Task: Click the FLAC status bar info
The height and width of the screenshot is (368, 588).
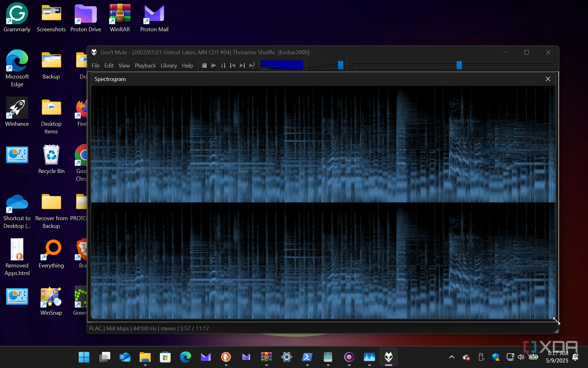Action: click(x=149, y=328)
